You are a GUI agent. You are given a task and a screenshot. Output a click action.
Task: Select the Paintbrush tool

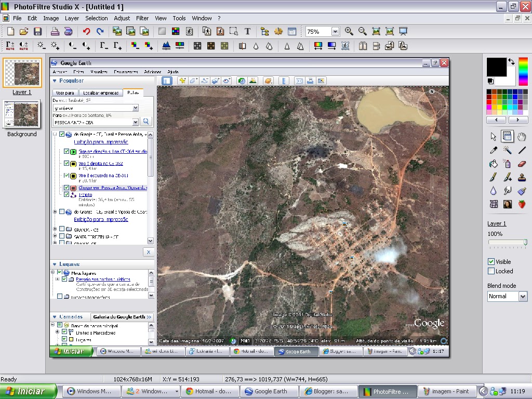(x=494, y=177)
